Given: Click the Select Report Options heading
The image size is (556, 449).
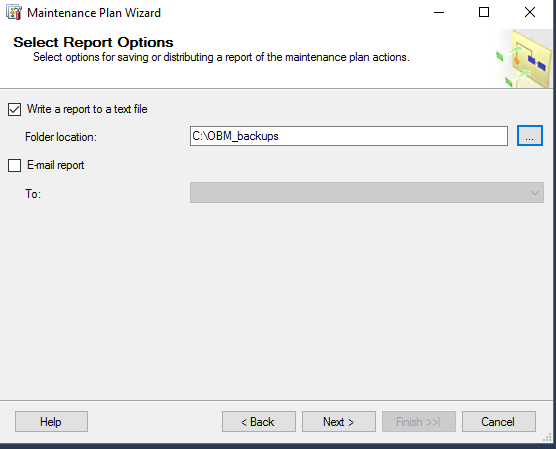Looking at the screenshot, I should click(x=93, y=42).
